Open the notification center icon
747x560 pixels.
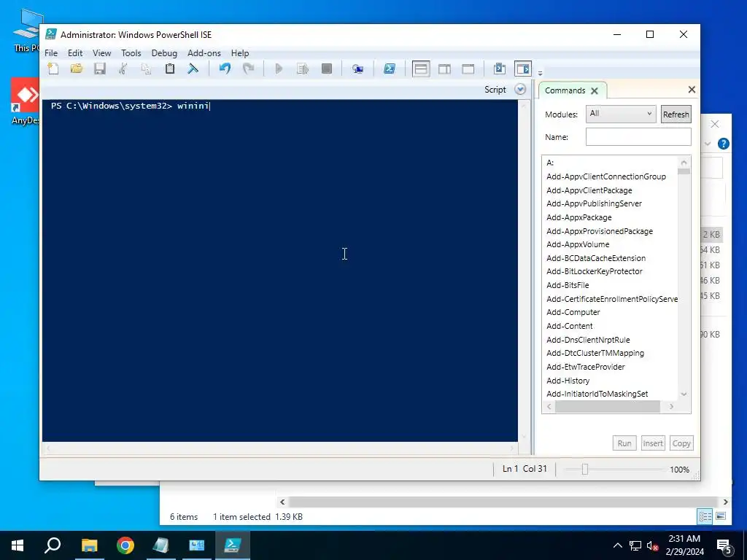[x=724, y=545]
